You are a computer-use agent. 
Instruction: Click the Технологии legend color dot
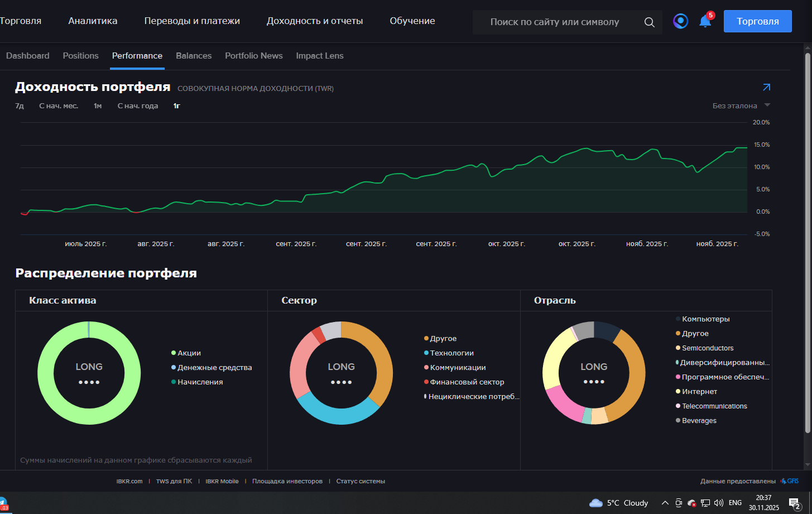click(426, 353)
